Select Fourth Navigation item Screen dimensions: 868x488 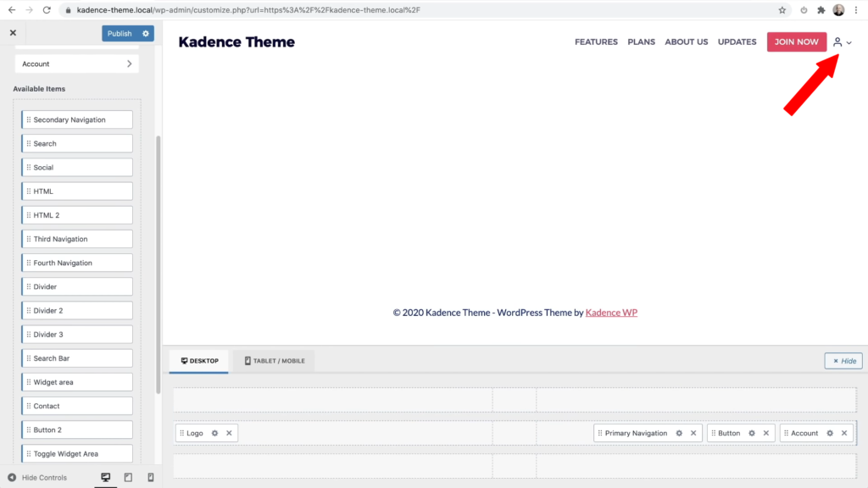(x=77, y=263)
